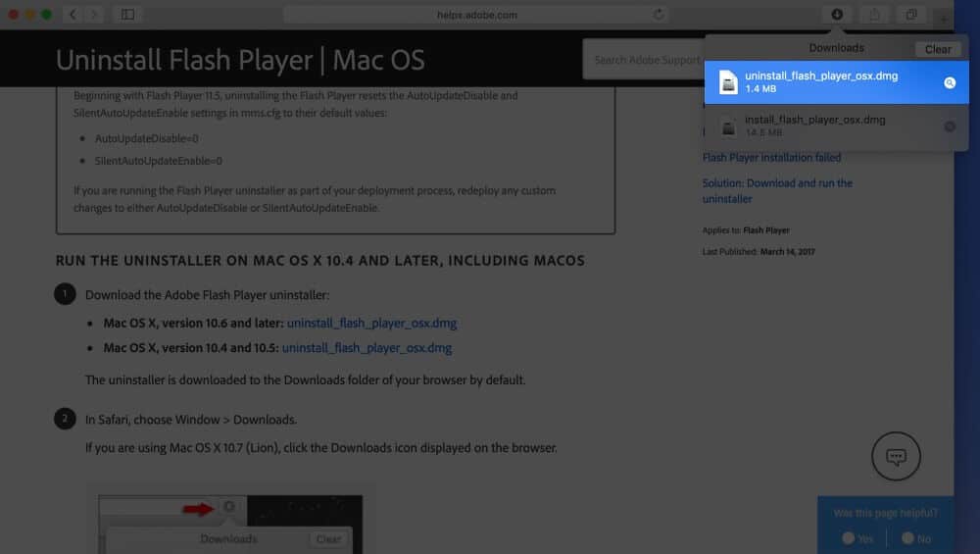This screenshot has width=980, height=554.
Task: Open uninstaller link for version 10.6 and later
Action: point(371,324)
